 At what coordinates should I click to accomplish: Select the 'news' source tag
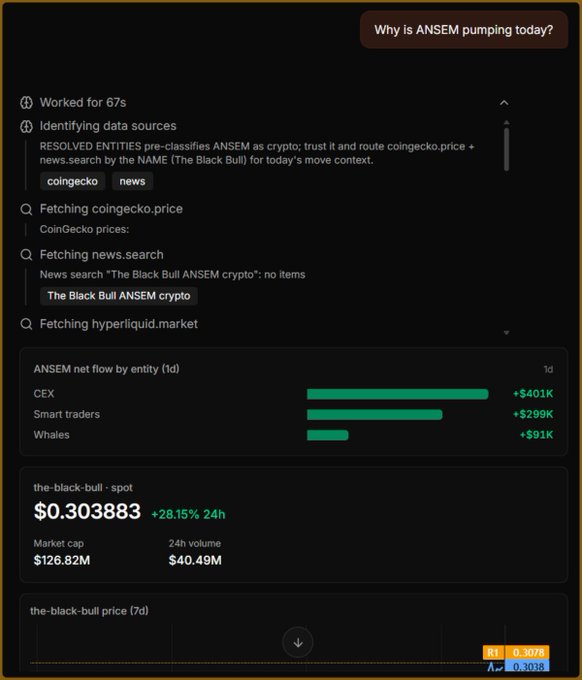click(x=132, y=181)
